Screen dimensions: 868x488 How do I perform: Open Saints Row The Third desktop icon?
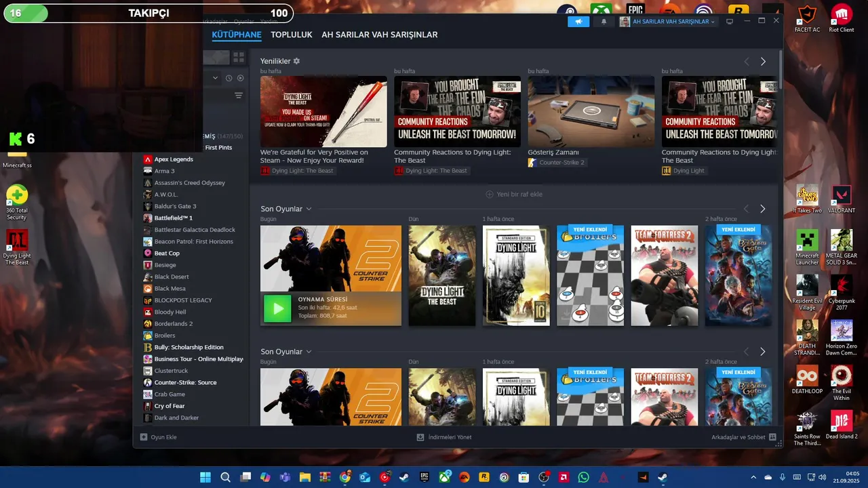click(807, 428)
